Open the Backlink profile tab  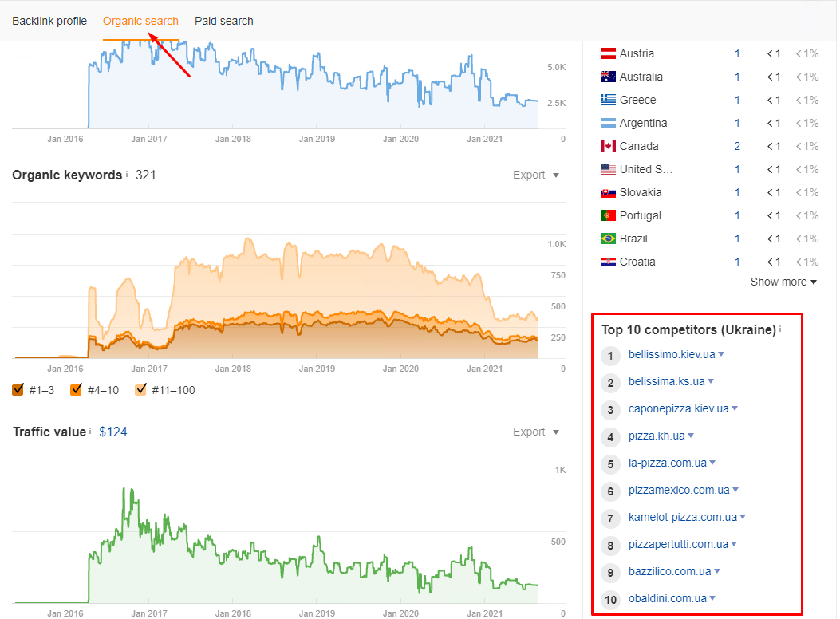click(49, 21)
